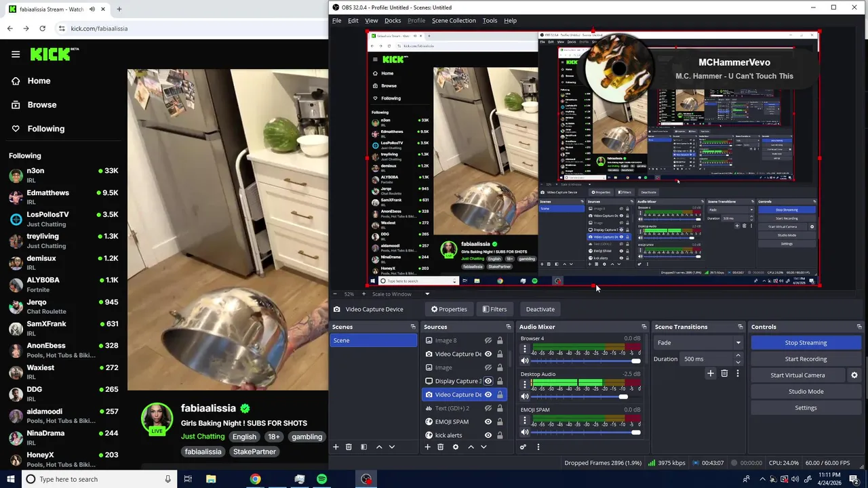868x488 pixels.
Task: Move the source down in the Sources toolbar
Action: tap(484, 447)
